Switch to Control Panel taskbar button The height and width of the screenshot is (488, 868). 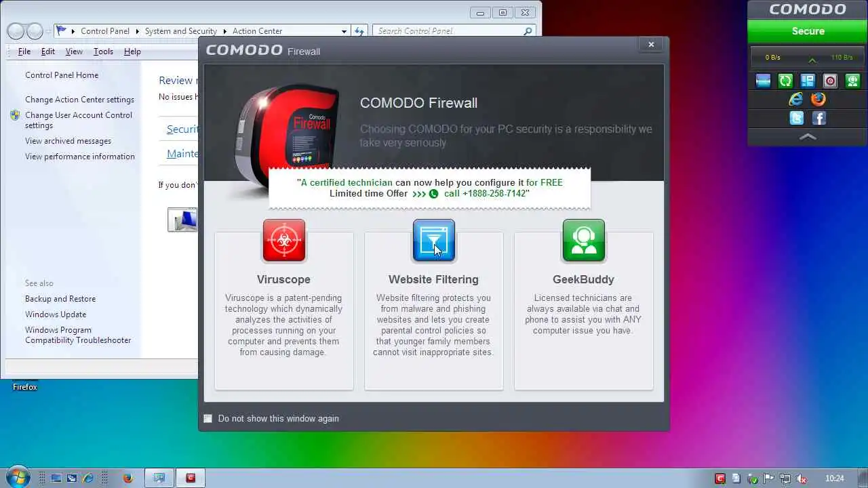[x=159, y=478]
